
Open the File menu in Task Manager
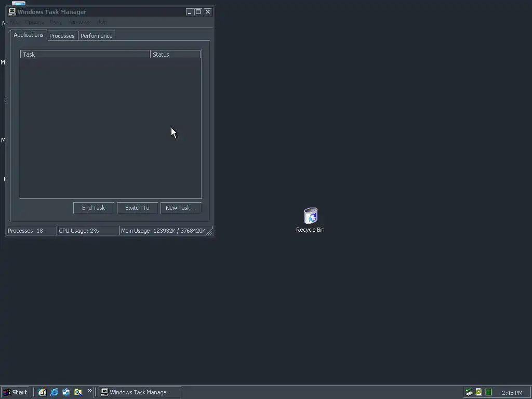pos(14,22)
